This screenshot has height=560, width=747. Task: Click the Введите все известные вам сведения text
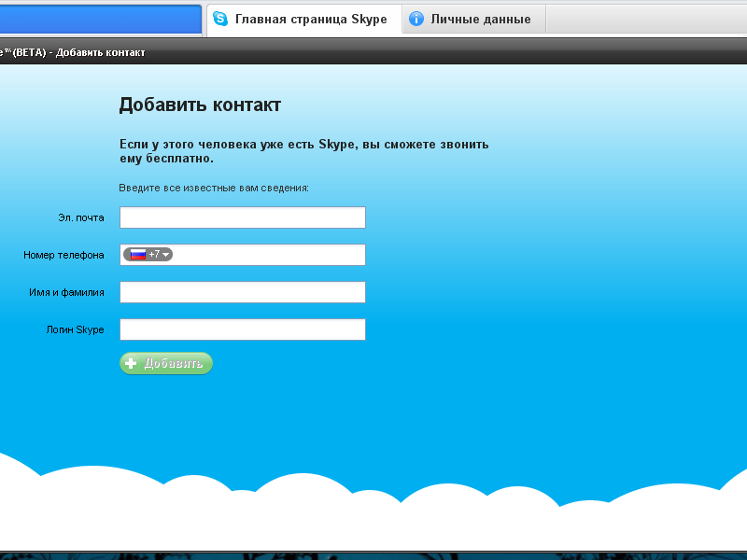tap(214, 189)
